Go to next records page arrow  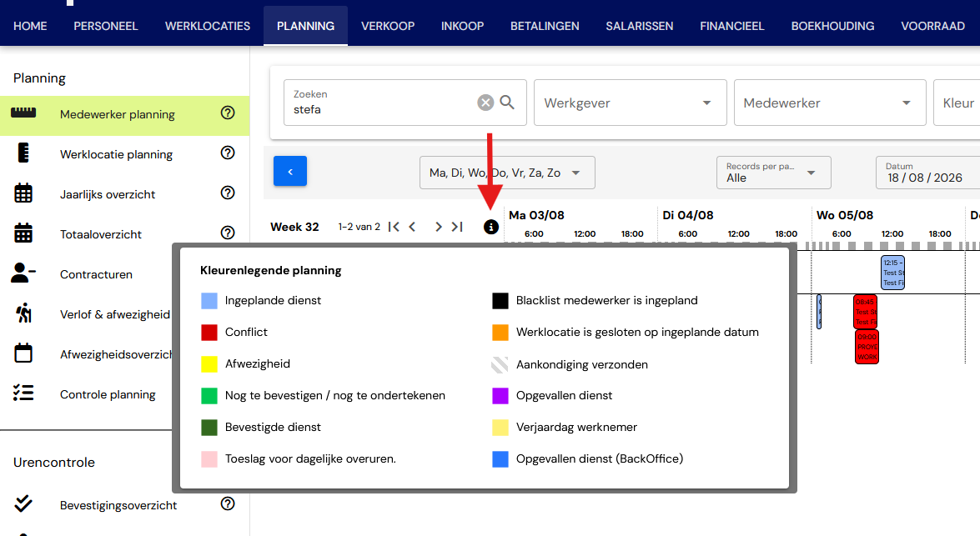[x=438, y=227]
